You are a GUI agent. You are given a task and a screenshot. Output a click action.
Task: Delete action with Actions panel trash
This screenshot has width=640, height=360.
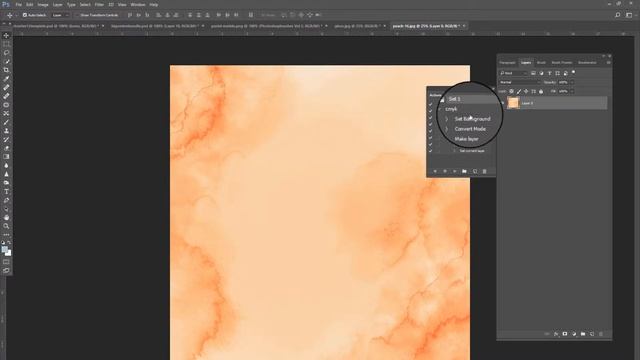point(484,171)
